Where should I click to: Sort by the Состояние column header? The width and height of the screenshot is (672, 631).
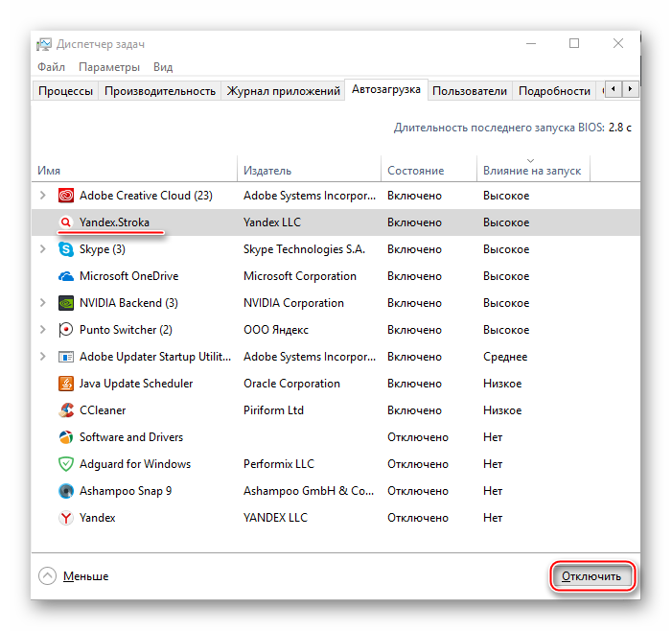(429, 170)
